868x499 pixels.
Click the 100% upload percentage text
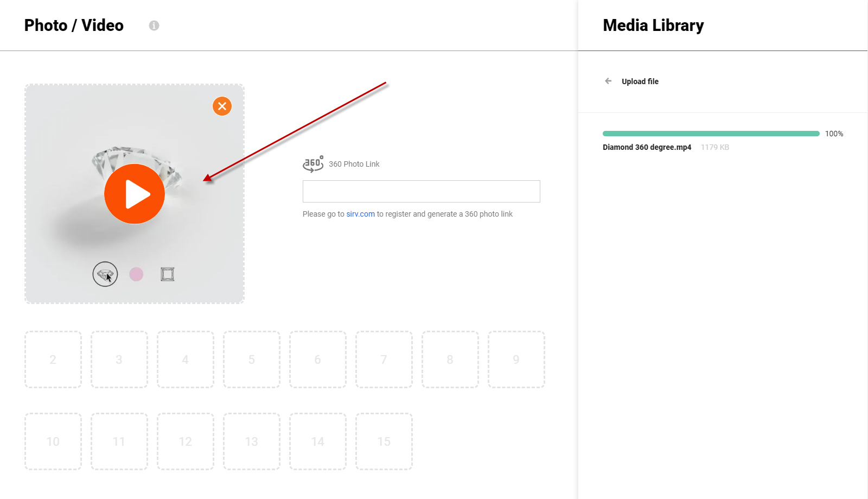coord(834,134)
